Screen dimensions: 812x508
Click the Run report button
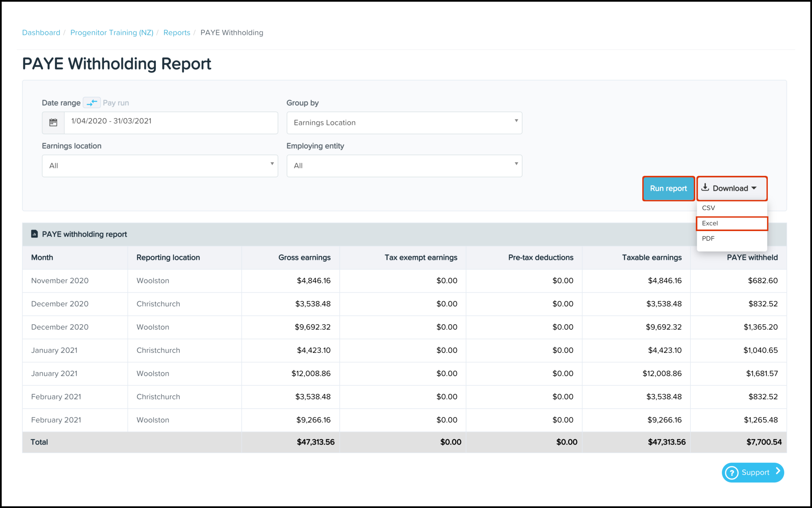[668, 189]
